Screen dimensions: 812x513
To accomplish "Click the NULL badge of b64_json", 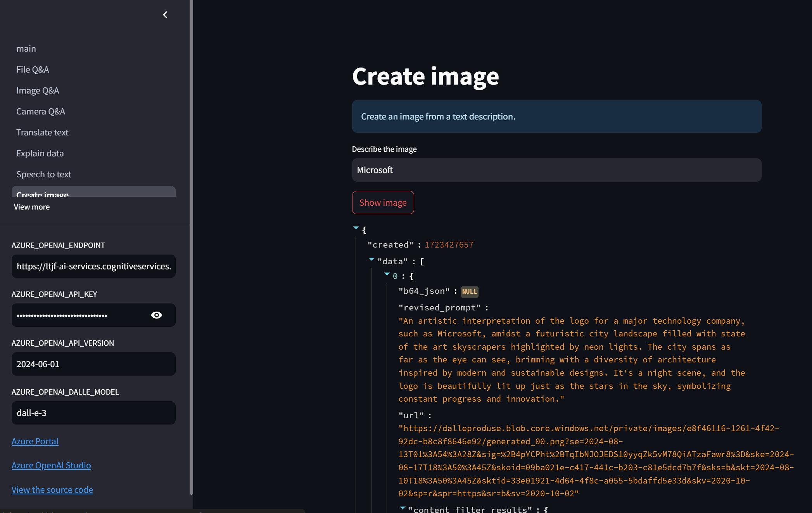I will pyautogui.click(x=470, y=291).
